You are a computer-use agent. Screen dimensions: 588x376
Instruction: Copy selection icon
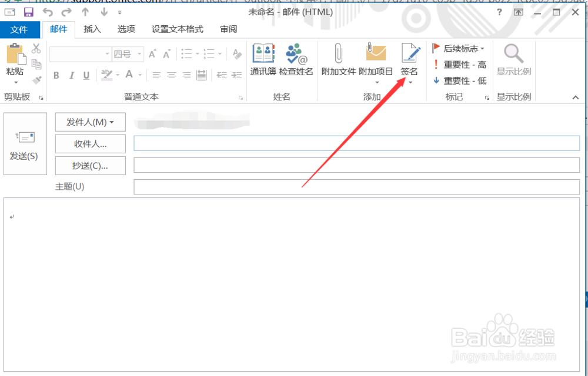(x=36, y=65)
